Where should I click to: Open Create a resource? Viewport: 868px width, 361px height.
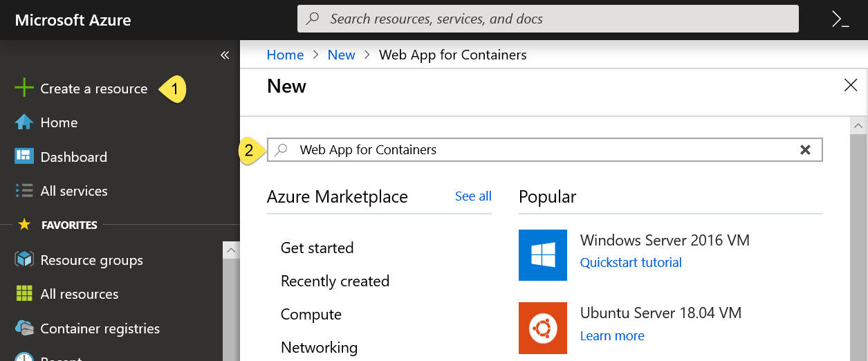(94, 89)
